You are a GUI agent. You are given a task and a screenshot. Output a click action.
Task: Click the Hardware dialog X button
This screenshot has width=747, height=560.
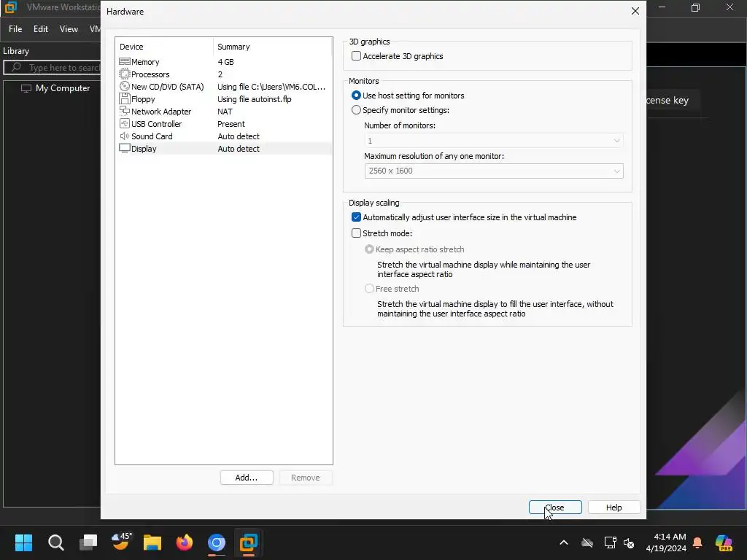coord(635,11)
